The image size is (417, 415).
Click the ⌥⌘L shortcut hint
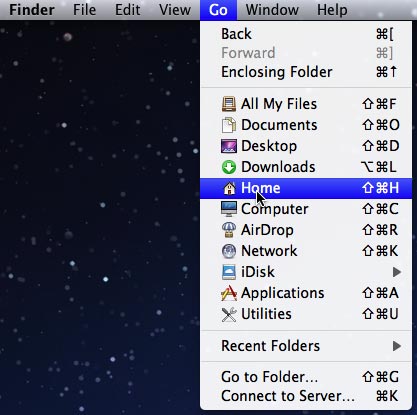(x=379, y=167)
